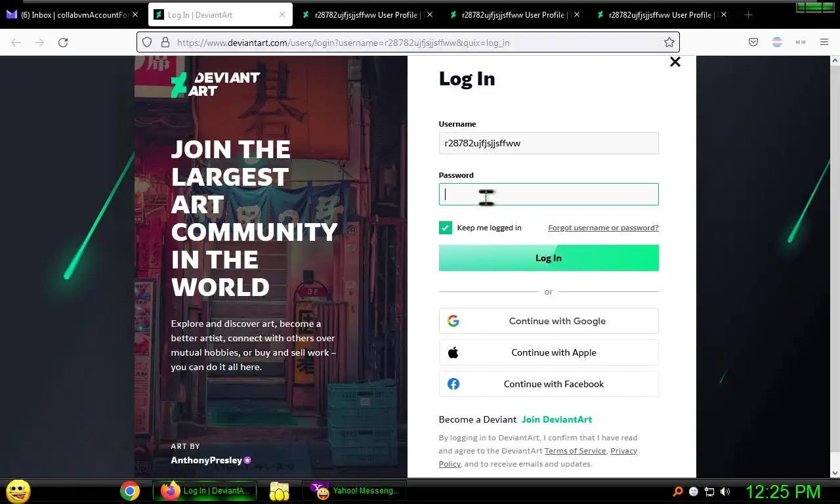Click the page scrollbar down arrow
Image resolution: width=840 pixels, height=504 pixels.
pos(834,472)
